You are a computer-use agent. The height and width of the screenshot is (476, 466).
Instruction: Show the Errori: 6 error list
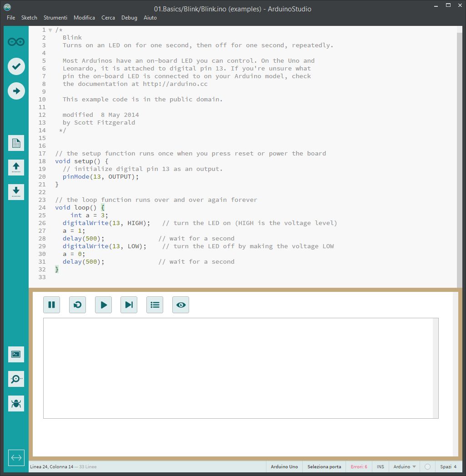pos(359,466)
